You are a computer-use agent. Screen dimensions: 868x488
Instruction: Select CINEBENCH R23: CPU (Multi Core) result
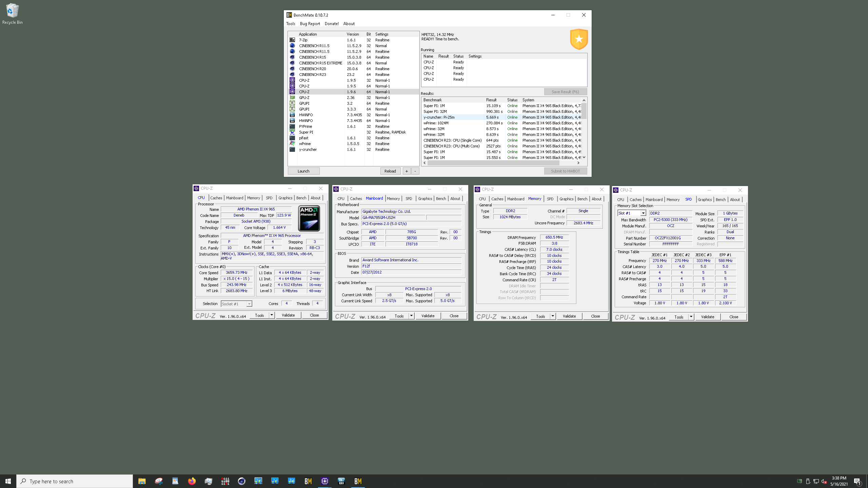tap(502, 146)
